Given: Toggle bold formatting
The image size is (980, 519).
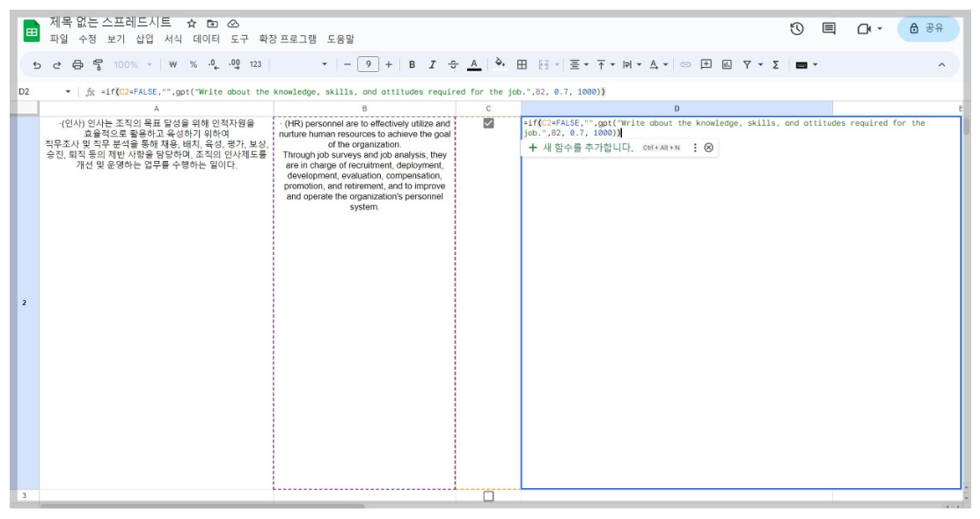Looking at the screenshot, I should click(x=412, y=64).
